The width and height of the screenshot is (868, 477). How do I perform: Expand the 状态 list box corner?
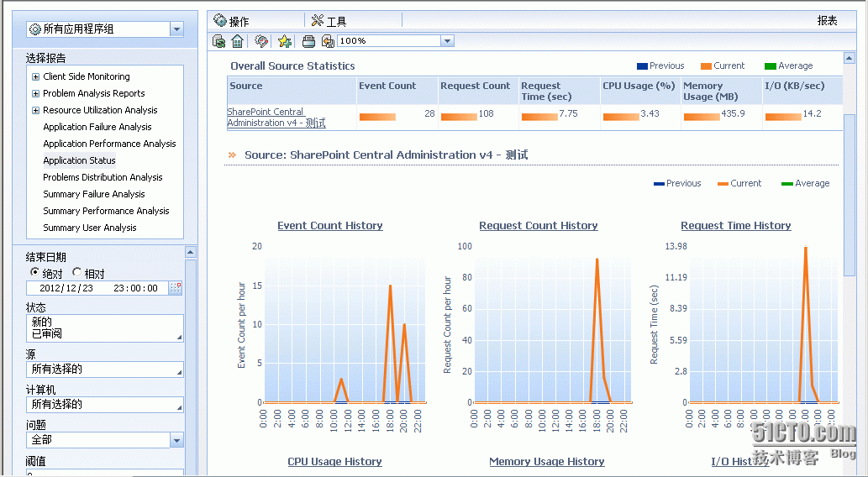179,337
